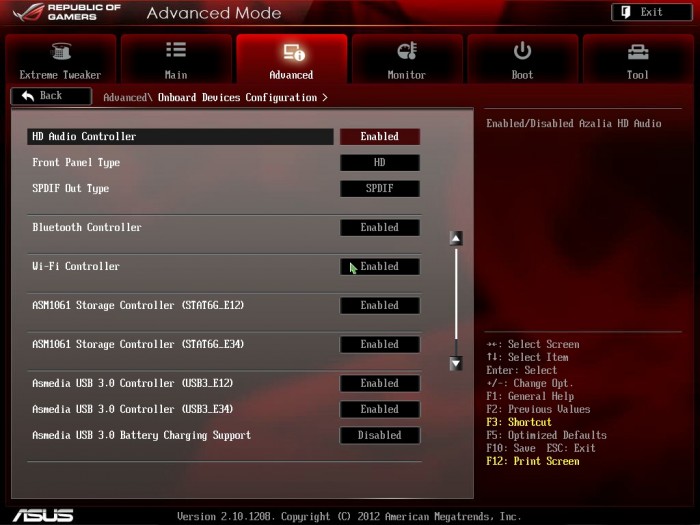The image size is (700, 525).
Task: Click the F1: General Help hint
Action: point(530,396)
